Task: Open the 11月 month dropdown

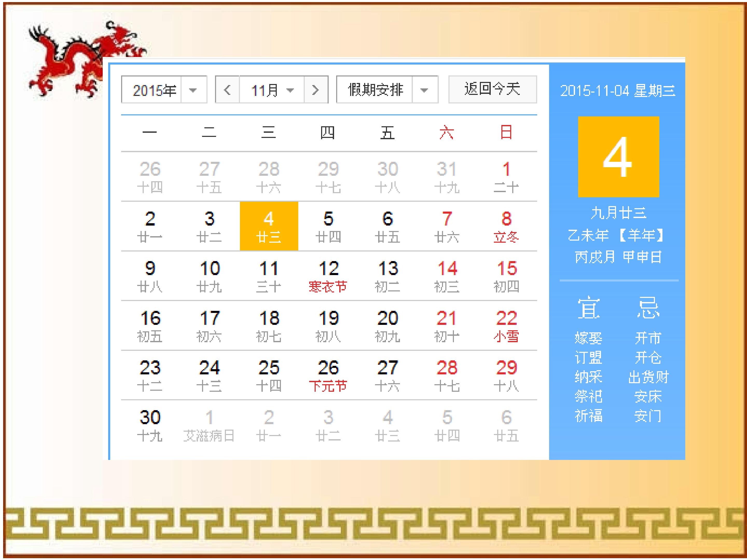Action: click(x=272, y=90)
